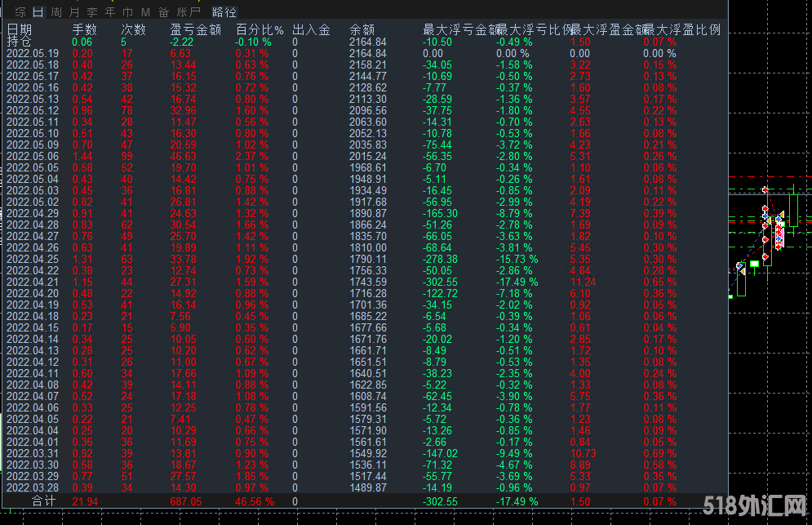Click max floating loss -278.38
The image size is (812, 525).
(440, 259)
